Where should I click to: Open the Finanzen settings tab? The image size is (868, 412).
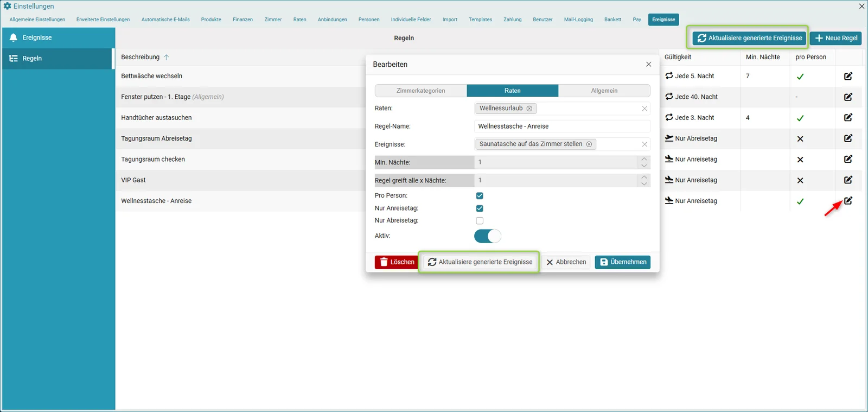(242, 20)
